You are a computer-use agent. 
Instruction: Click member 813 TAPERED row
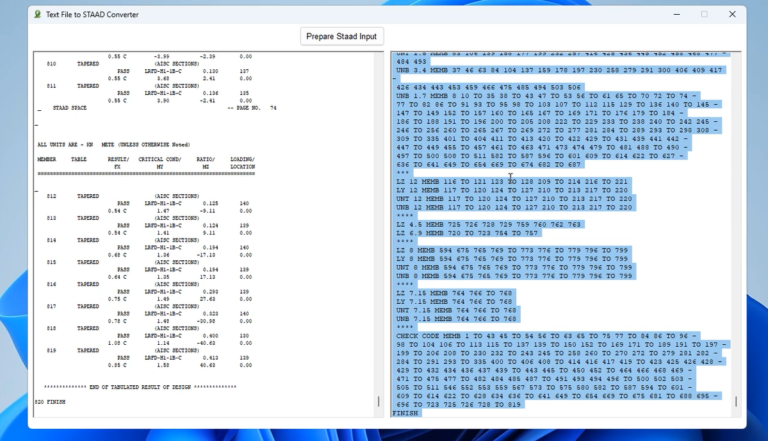coord(123,218)
